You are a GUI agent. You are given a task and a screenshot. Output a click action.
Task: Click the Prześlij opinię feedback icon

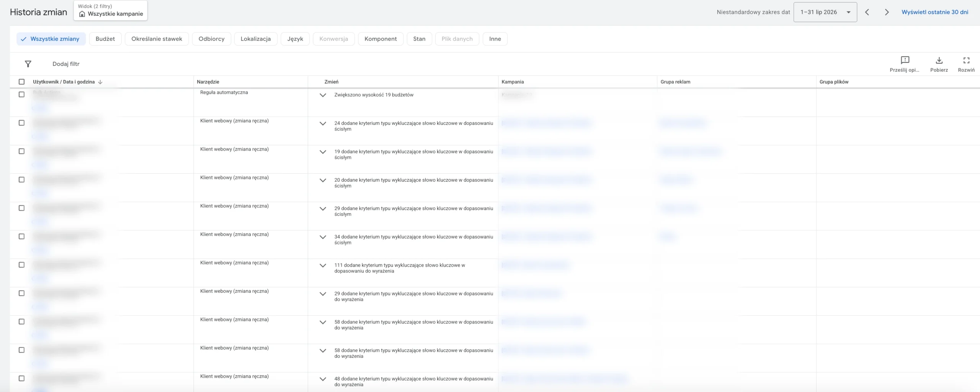point(905,60)
